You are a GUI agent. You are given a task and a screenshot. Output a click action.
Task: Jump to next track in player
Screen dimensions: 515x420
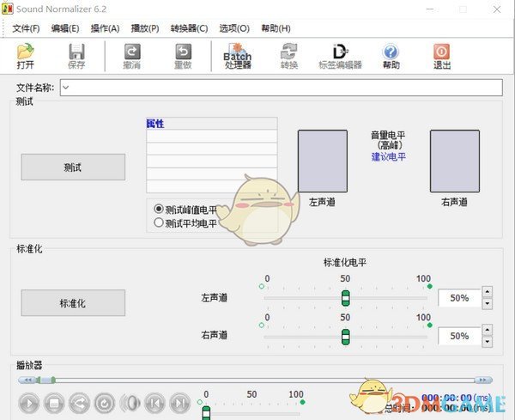click(x=180, y=403)
